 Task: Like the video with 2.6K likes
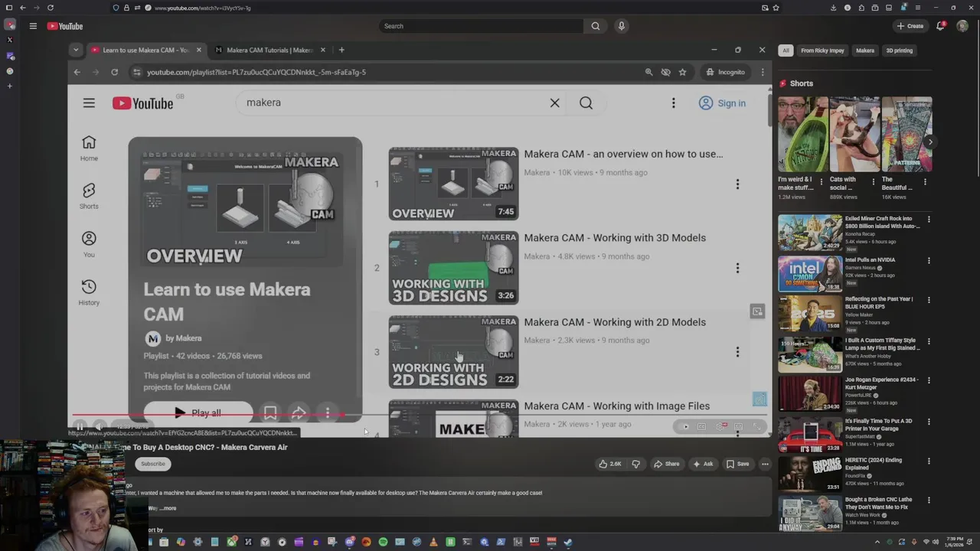[610, 464]
